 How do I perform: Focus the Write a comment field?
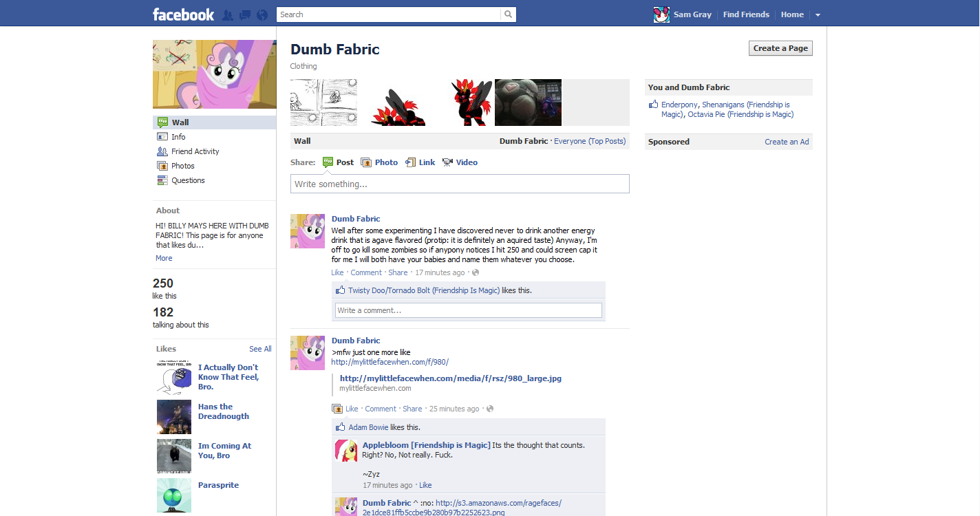[468, 310]
